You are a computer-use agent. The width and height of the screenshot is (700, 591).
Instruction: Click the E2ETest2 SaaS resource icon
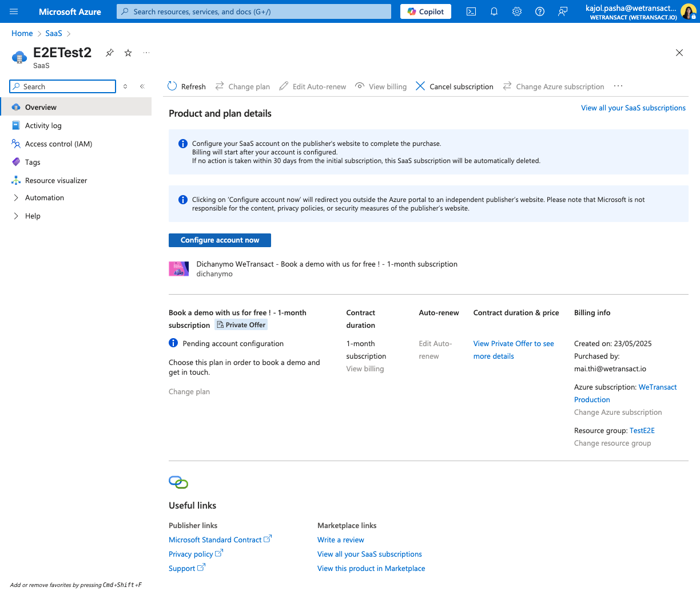(19, 57)
